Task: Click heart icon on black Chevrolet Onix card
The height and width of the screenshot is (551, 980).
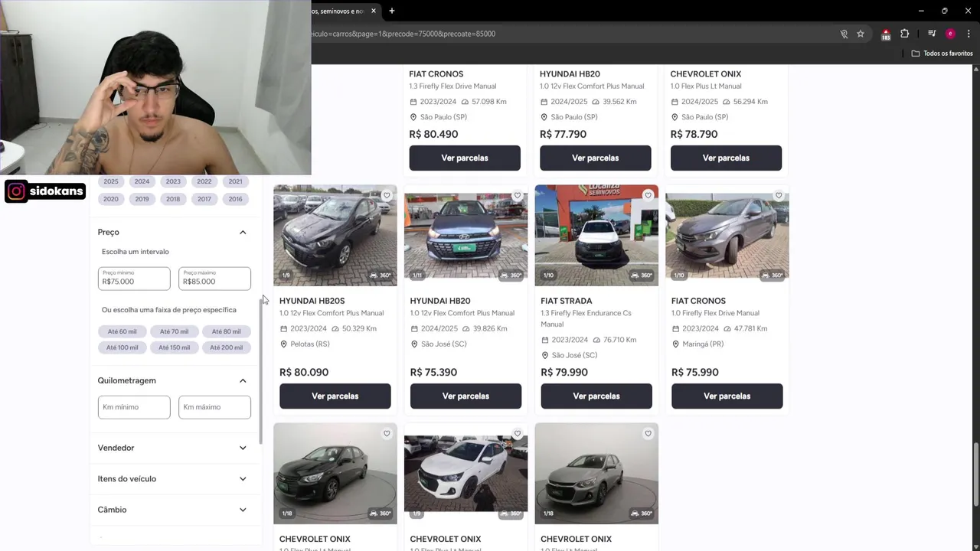Action: 387,434
